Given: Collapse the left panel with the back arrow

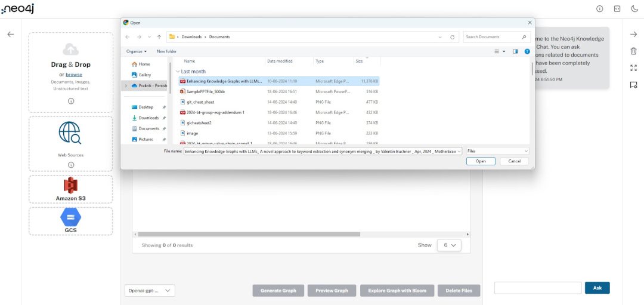Looking at the screenshot, I should (11, 34).
